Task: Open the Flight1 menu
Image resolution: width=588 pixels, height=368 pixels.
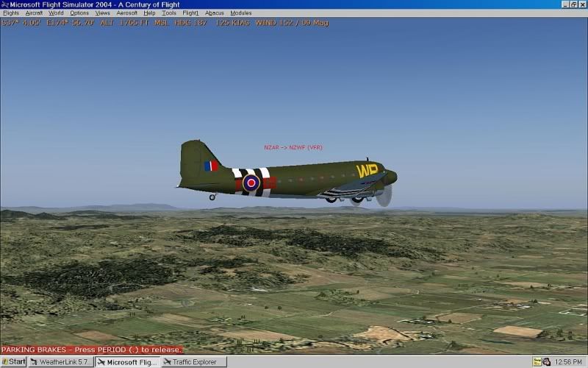Action: [x=190, y=13]
